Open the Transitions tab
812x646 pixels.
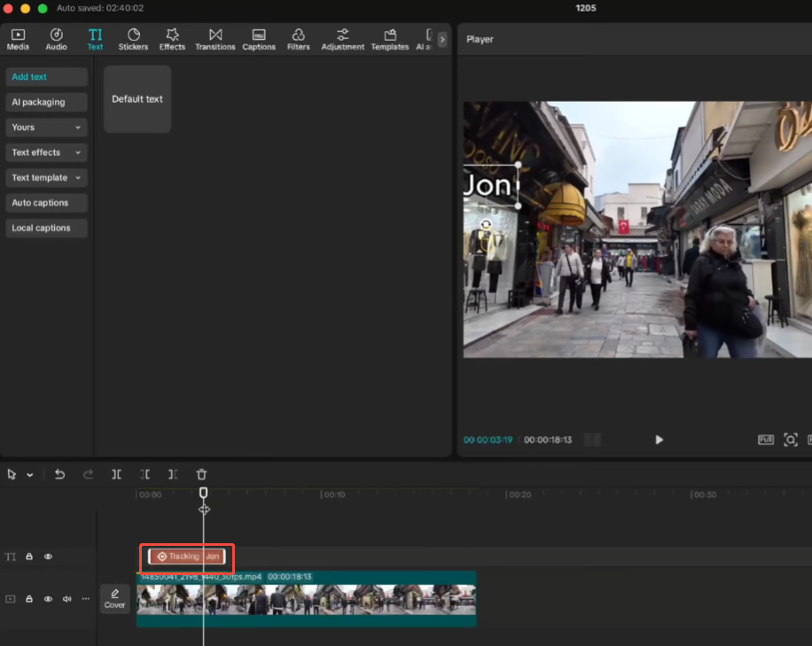click(x=215, y=39)
